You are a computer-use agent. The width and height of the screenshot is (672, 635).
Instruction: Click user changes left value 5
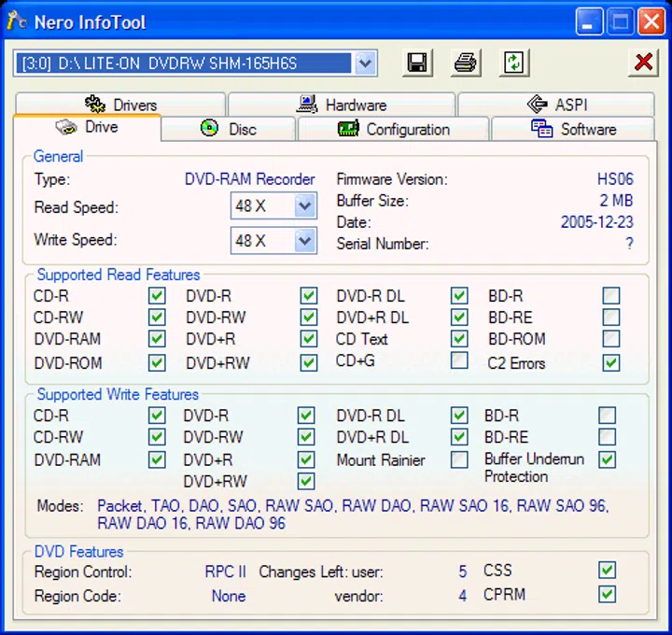(462, 571)
